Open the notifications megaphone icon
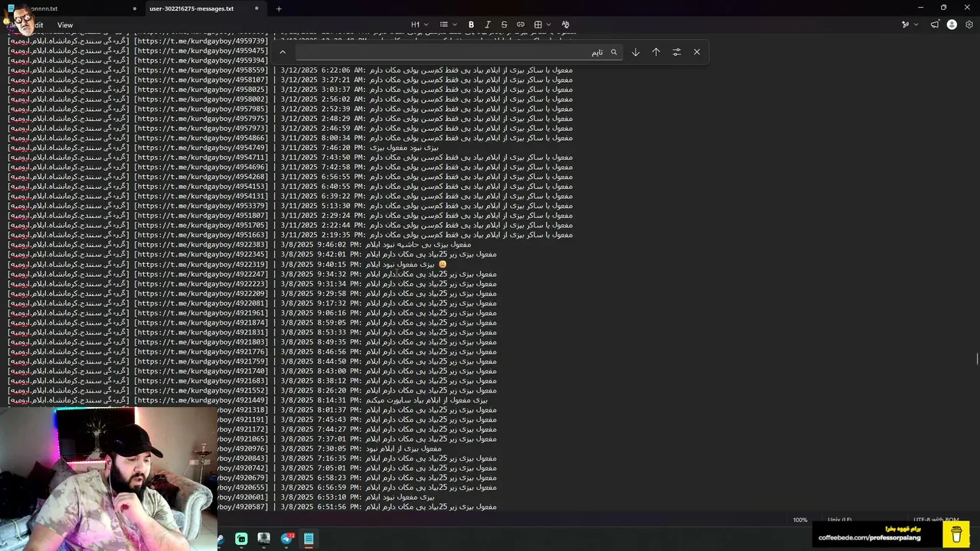 [x=935, y=24]
